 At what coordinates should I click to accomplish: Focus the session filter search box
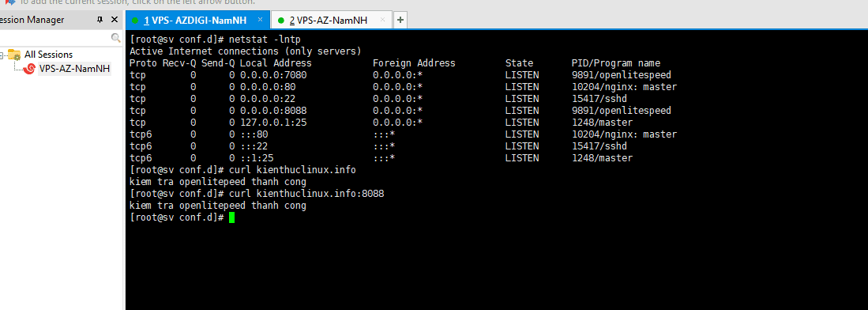point(55,38)
